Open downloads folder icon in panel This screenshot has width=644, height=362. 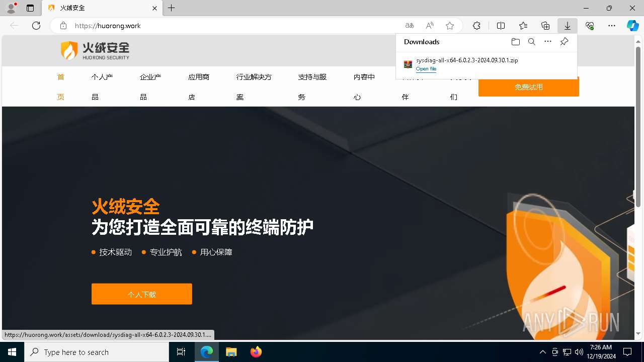click(x=516, y=42)
